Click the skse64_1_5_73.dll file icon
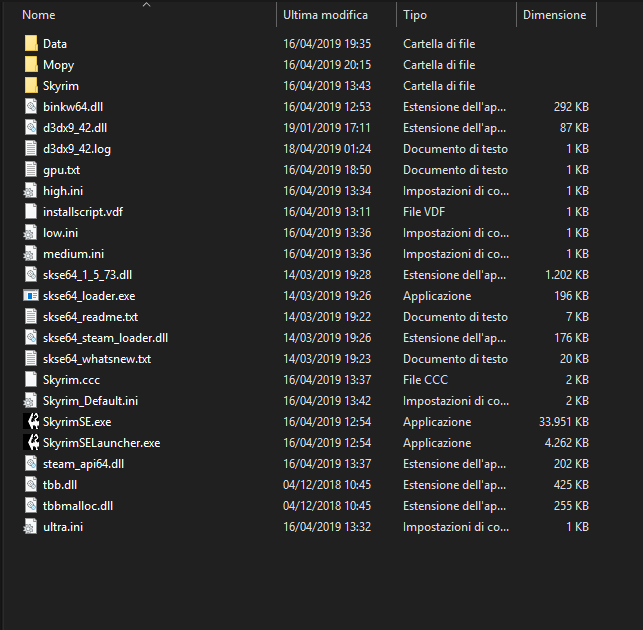The width and height of the screenshot is (643, 630). coord(31,274)
